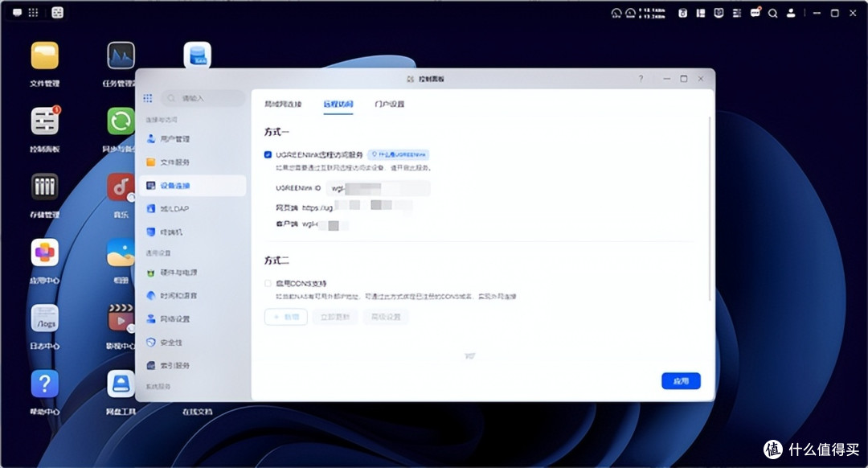Screen dimensions: 868x468
Task: Click the grid icon in the control panel sidebar
Action: 148,98
